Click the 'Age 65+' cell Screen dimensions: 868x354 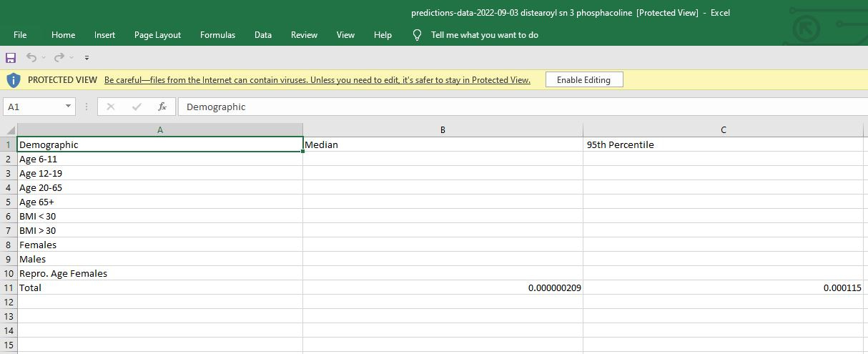(x=160, y=202)
